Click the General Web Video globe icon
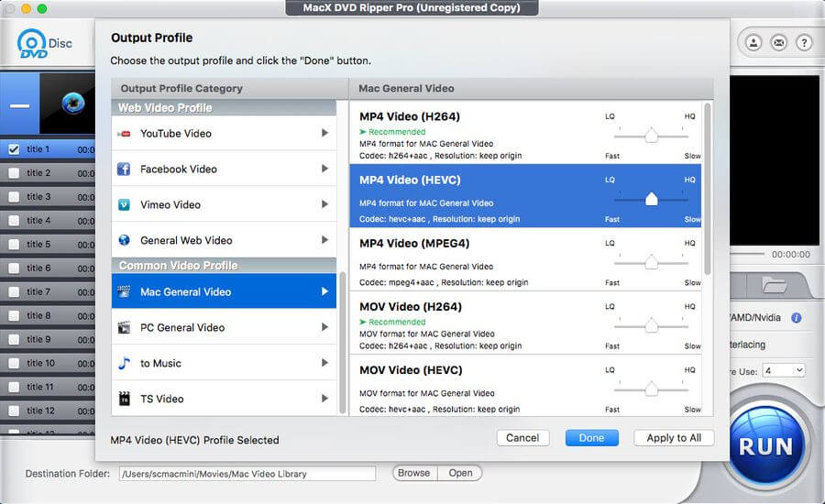Image resolution: width=825 pixels, height=504 pixels. coord(124,240)
